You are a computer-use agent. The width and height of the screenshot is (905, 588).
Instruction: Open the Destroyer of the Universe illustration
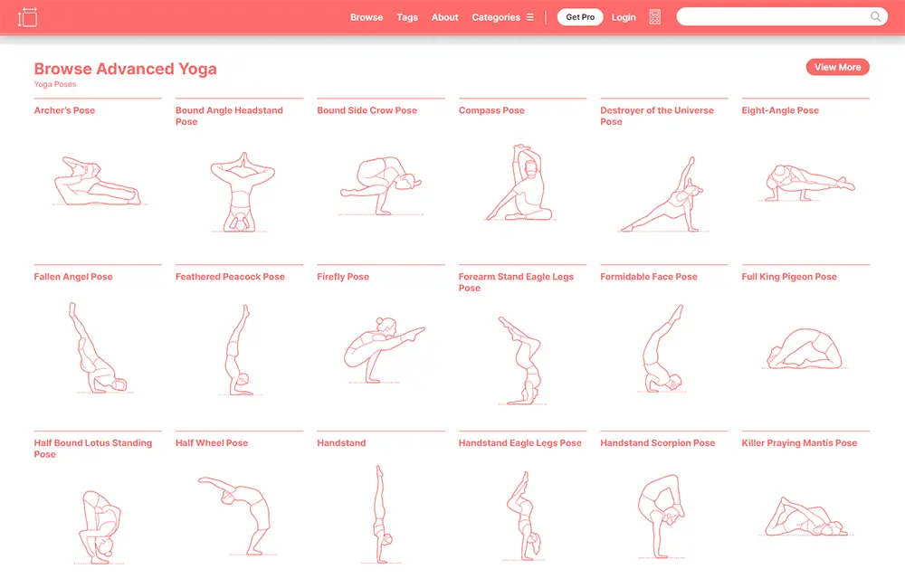(x=663, y=194)
